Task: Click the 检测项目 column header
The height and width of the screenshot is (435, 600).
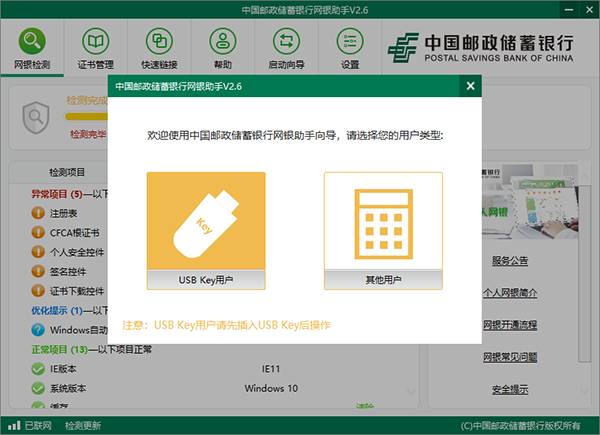Action: 67,173
